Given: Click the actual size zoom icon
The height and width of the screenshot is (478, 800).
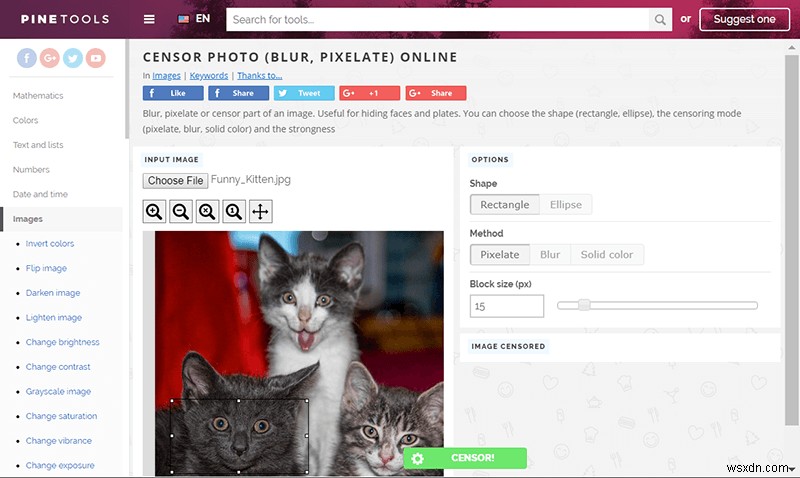Looking at the screenshot, I should click(234, 211).
